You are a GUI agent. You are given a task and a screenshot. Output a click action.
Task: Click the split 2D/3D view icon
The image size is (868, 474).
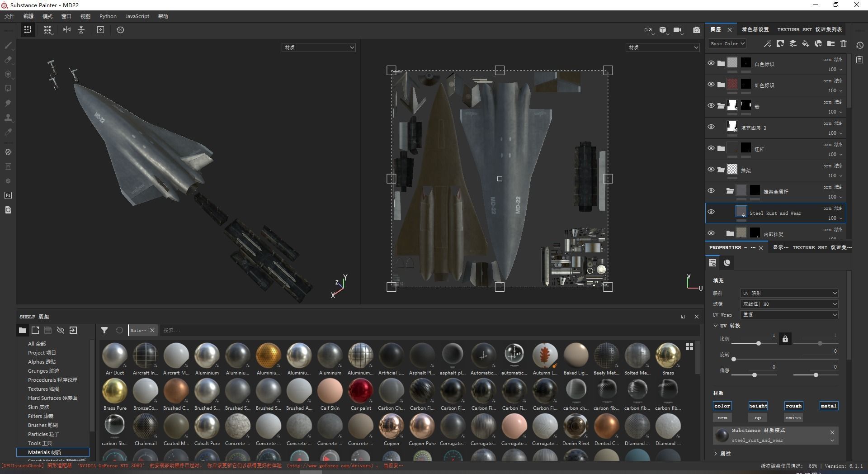click(x=648, y=30)
